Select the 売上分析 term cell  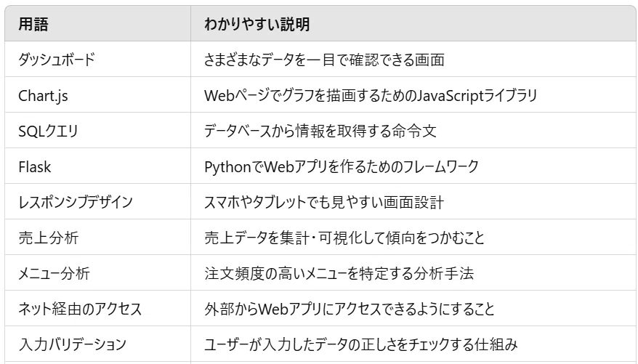97,237
